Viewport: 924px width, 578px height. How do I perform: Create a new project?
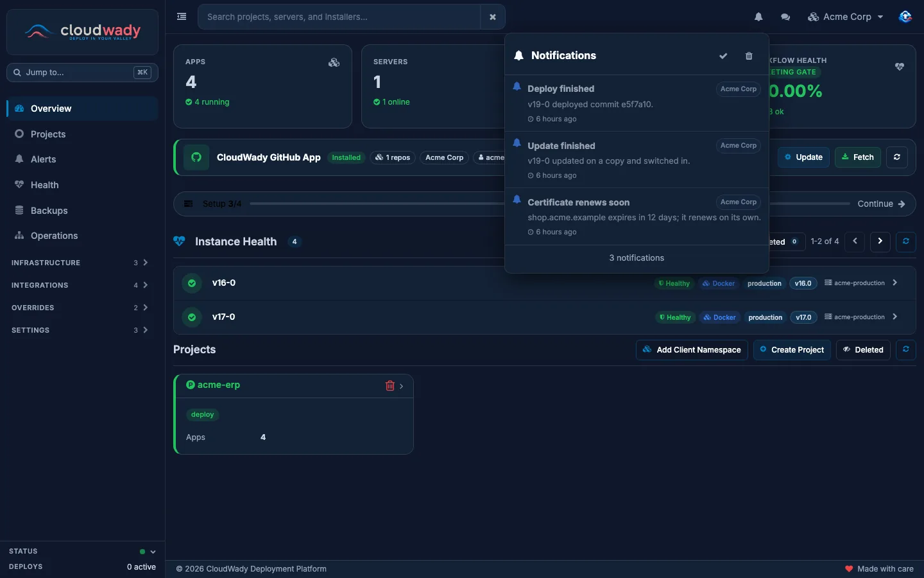click(792, 350)
